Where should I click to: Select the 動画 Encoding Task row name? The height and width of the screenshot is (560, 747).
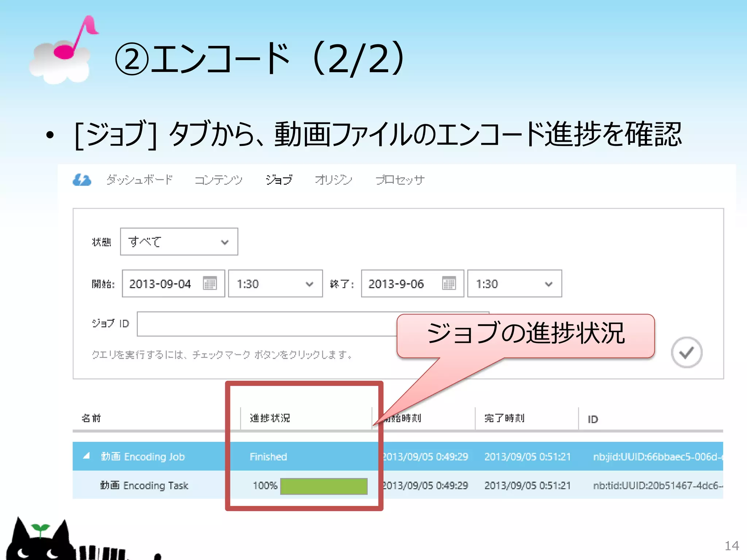[144, 486]
